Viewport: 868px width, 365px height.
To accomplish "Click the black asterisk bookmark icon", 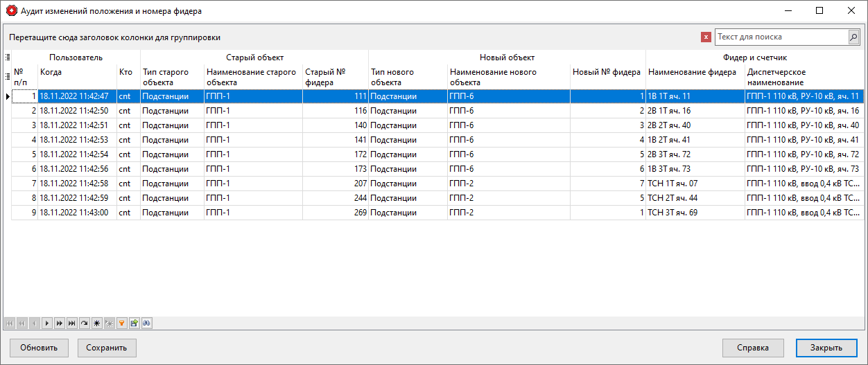I will [x=97, y=323].
